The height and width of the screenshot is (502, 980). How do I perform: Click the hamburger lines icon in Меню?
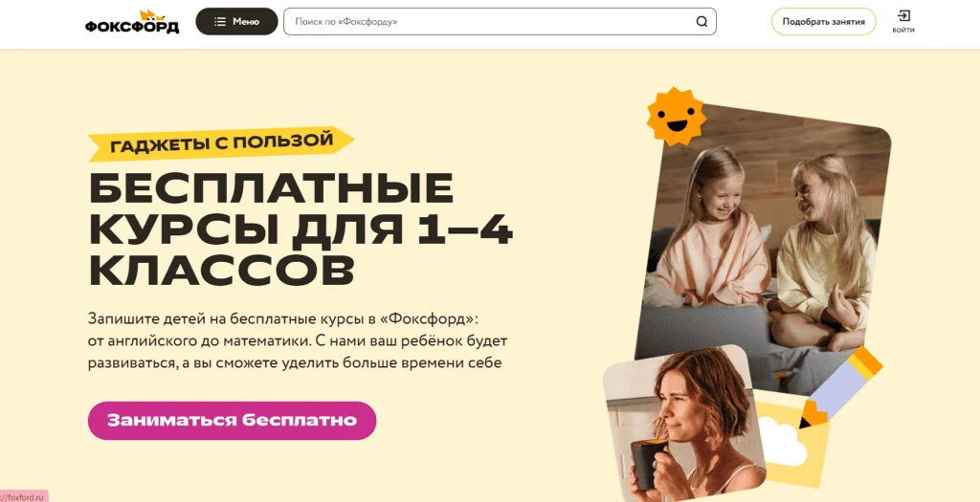click(x=220, y=21)
